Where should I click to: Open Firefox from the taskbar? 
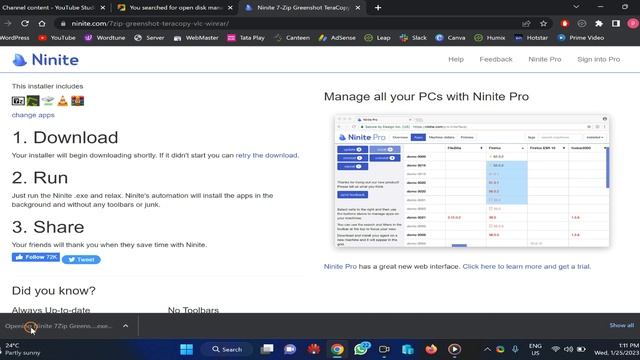pyautogui.click(x=431, y=349)
